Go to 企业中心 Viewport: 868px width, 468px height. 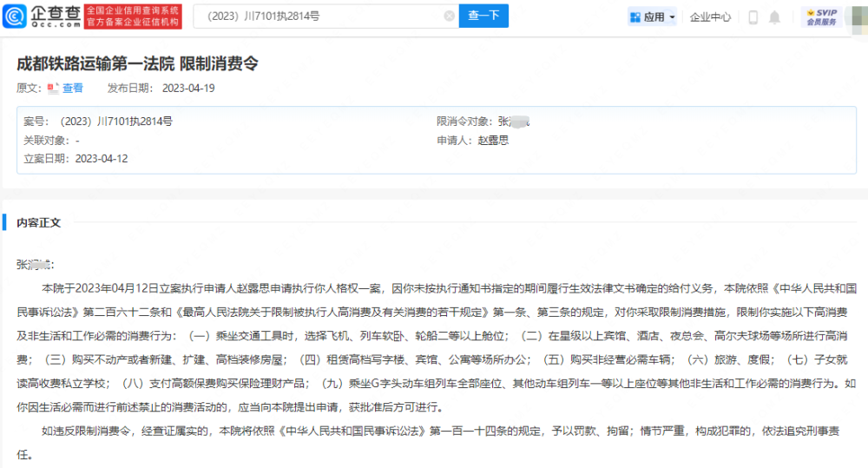click(710, 17)
